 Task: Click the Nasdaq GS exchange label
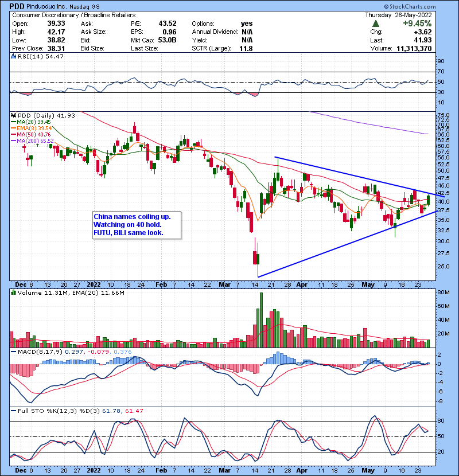tap(84, 6)
